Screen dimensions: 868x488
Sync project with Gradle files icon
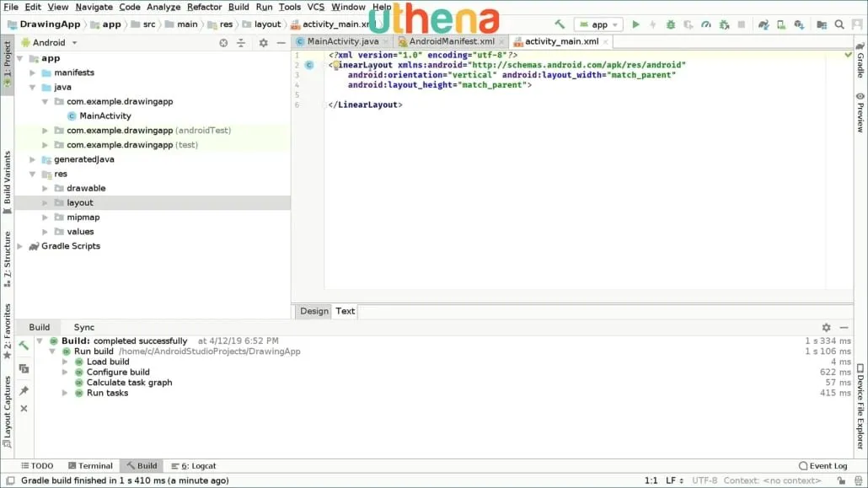pos(764,24)
